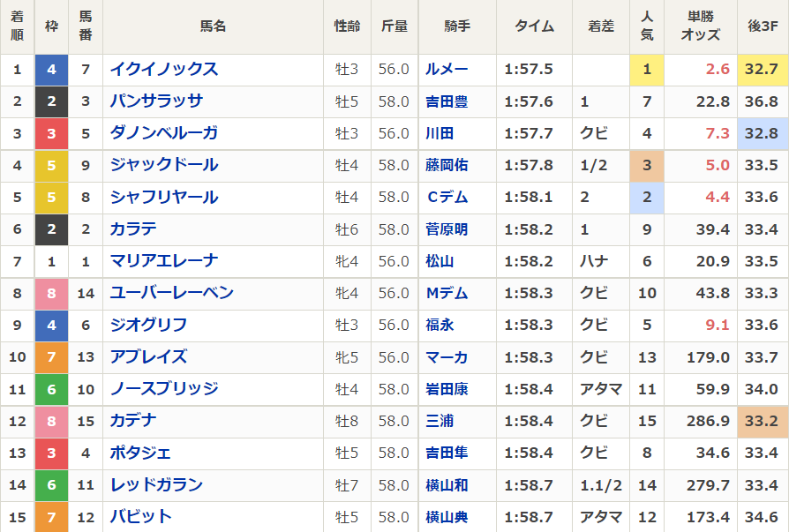Open horse page for カラテ
The width and height of the screenshot is (789, 532).
133,229
